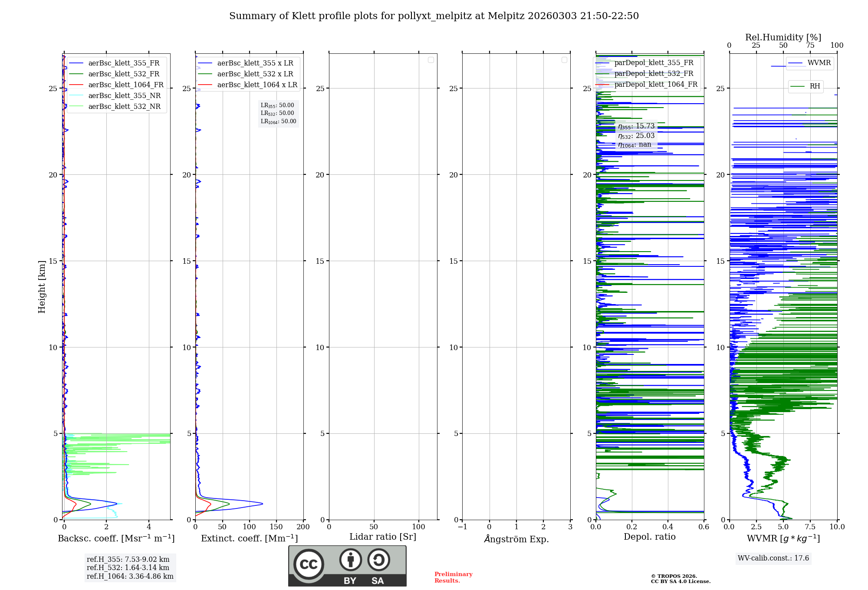
Task: Click the parDepol_klett_355_FR legend entry
Action: [654, 62]
